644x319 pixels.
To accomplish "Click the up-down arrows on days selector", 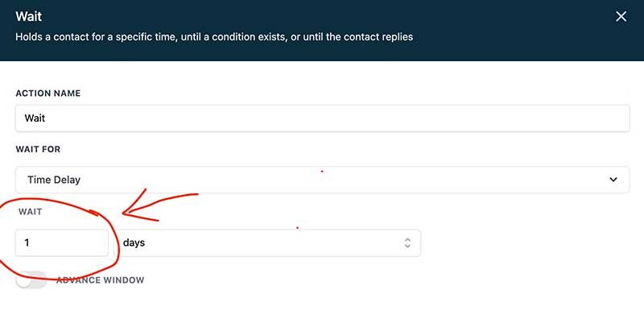I will click(407, 242).
